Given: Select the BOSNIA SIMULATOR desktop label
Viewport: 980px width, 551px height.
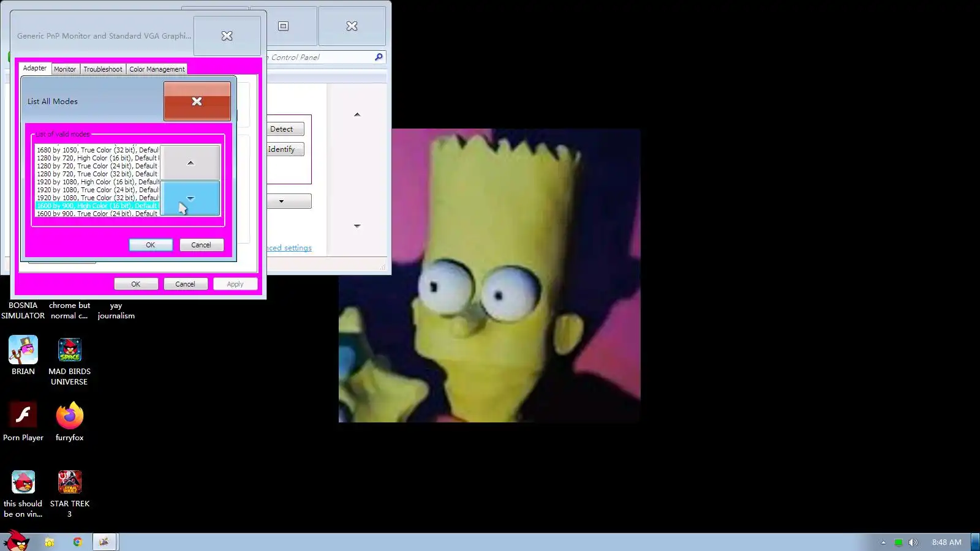Looking at the screenshot, I should point(23,310).
